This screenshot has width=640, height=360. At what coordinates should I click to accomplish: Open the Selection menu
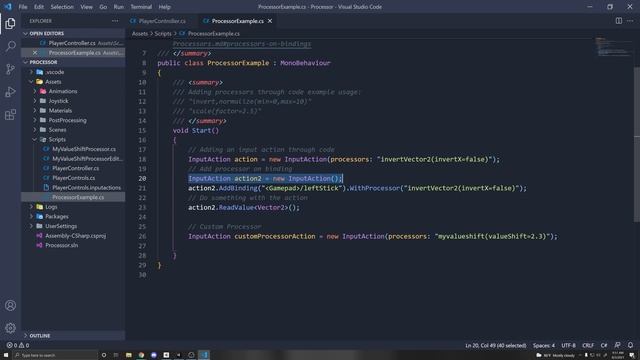tap(62, 7)
